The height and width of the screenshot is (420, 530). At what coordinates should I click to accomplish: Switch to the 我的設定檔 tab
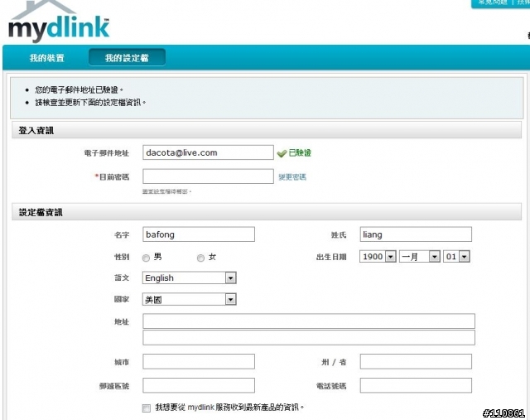(127, 57)
